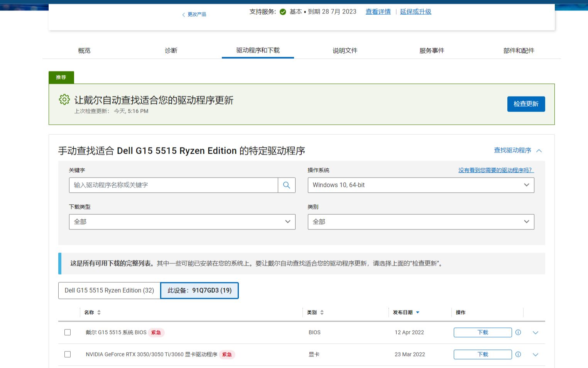Switch to 诊断 tab

tap(171, 51)
